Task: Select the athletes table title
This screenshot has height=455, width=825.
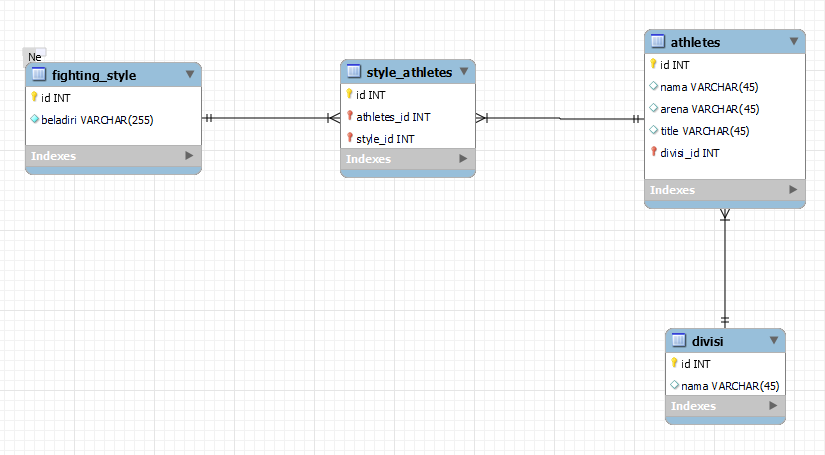Action: [x=696, y=43]
